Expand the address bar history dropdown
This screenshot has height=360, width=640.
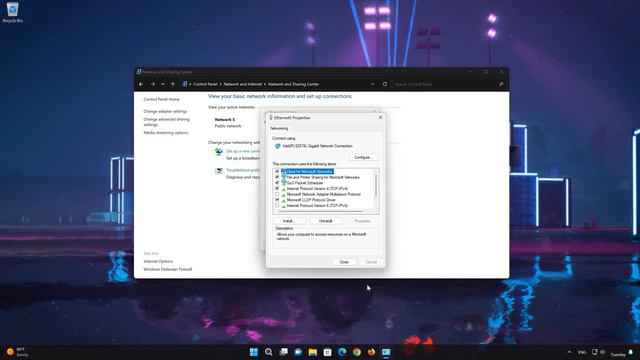tap(373, 84)
